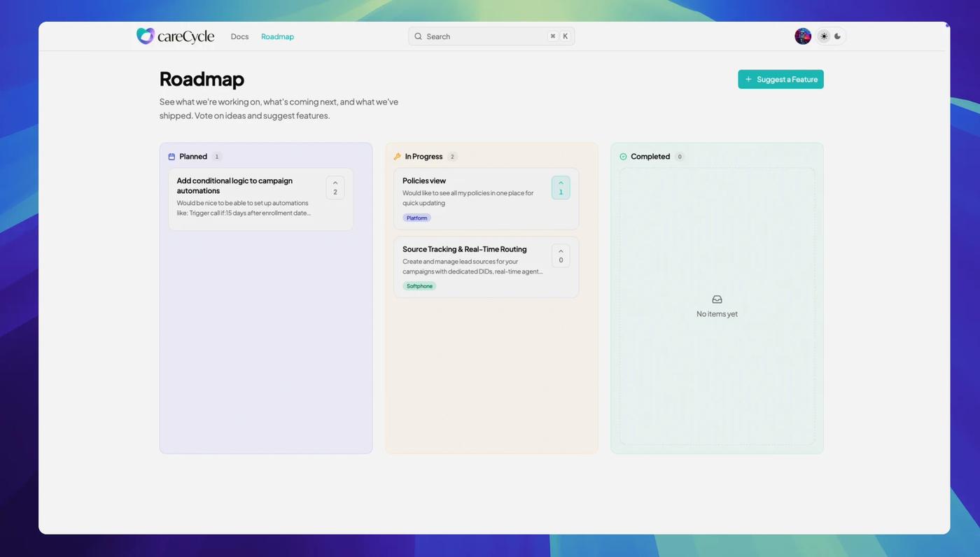The image size is (980, 557).
Task: Click the wrench icon next to In Progress
Action: [x=398, y=157]
